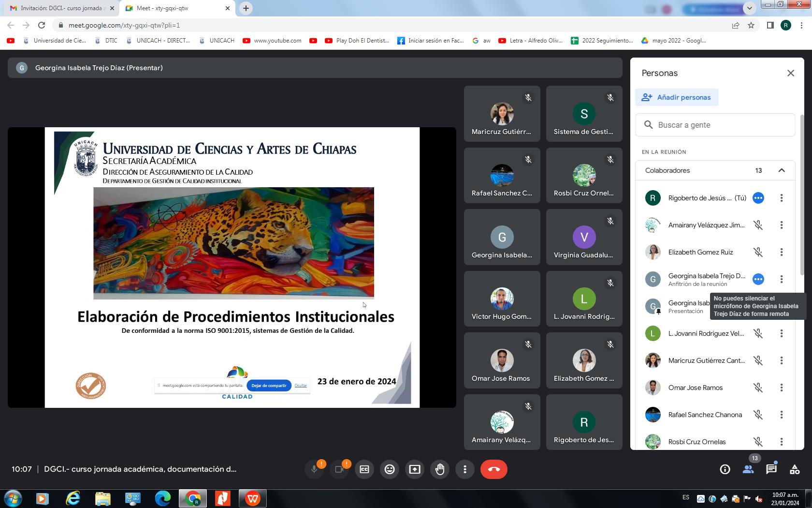
Task: Mute Rosbi Cruz Ornelas in list
Action: pos(758,442)
